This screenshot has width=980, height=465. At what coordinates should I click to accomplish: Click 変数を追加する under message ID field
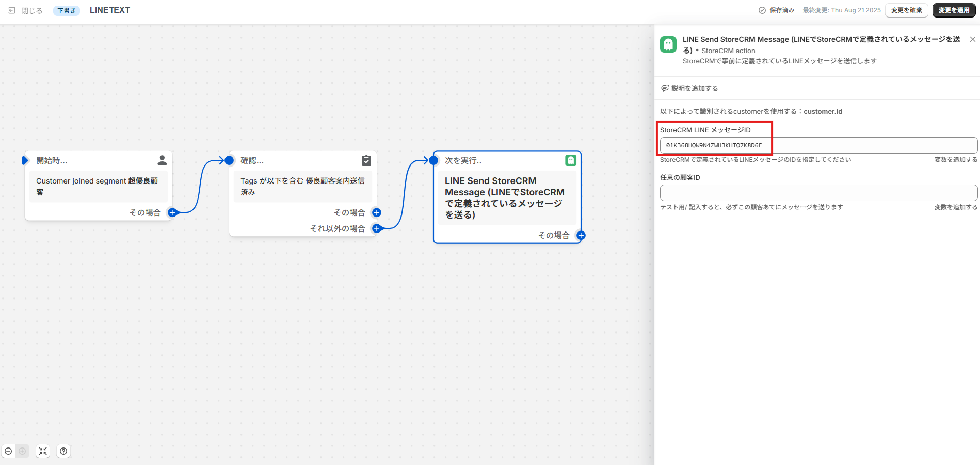[956, 160]
